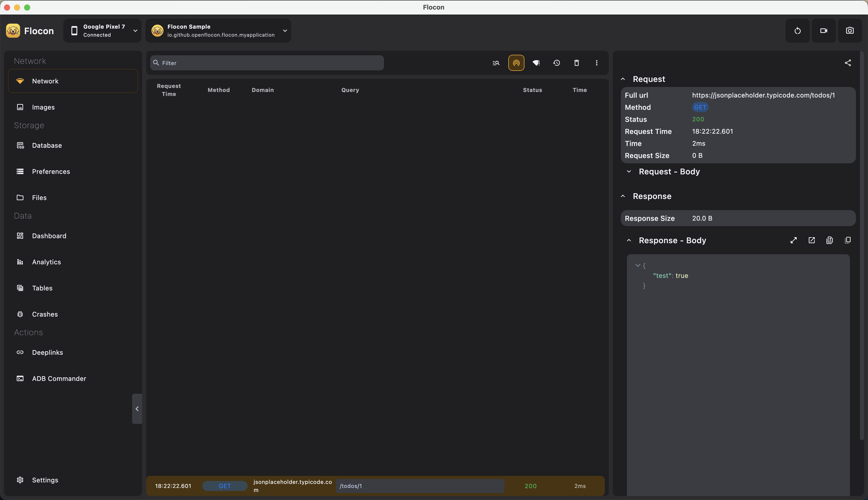This screenshot has width=868, height=500.
Task: Start screen recording with the camera icon
Action: 823,31
